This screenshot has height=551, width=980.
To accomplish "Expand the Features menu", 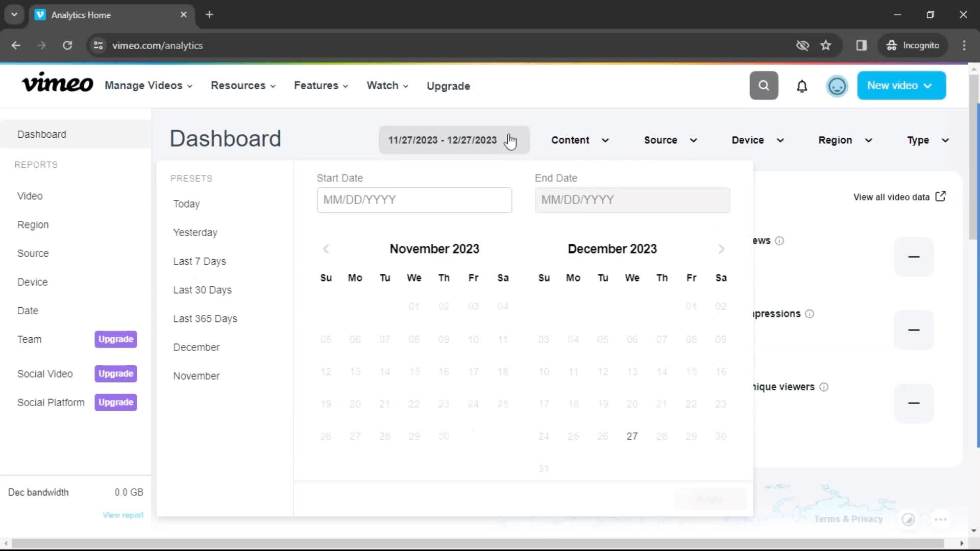I will (321, 86).
